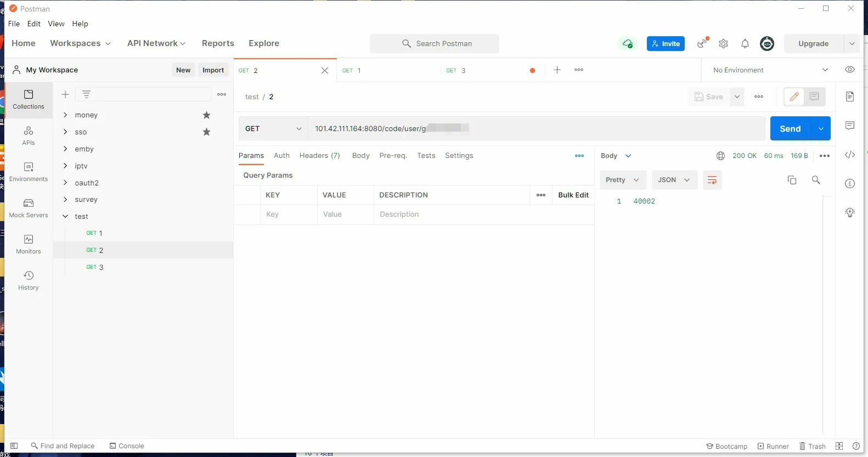Image resolution: width=868 pixels, height=457 pixels.
Task: Click the code snippet icon
Action: pyautogui.click(x=849, y=155)
